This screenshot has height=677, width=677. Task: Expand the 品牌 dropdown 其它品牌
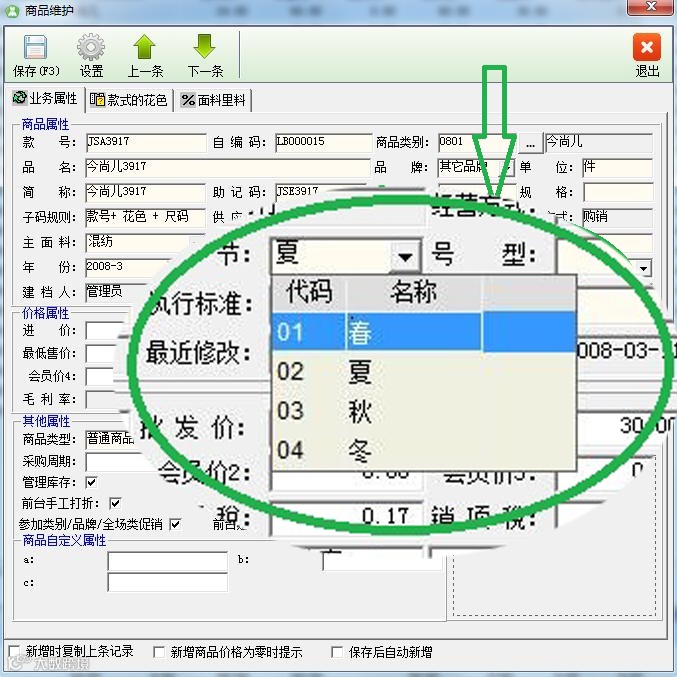pyautogui.click(x=508, y=168)
